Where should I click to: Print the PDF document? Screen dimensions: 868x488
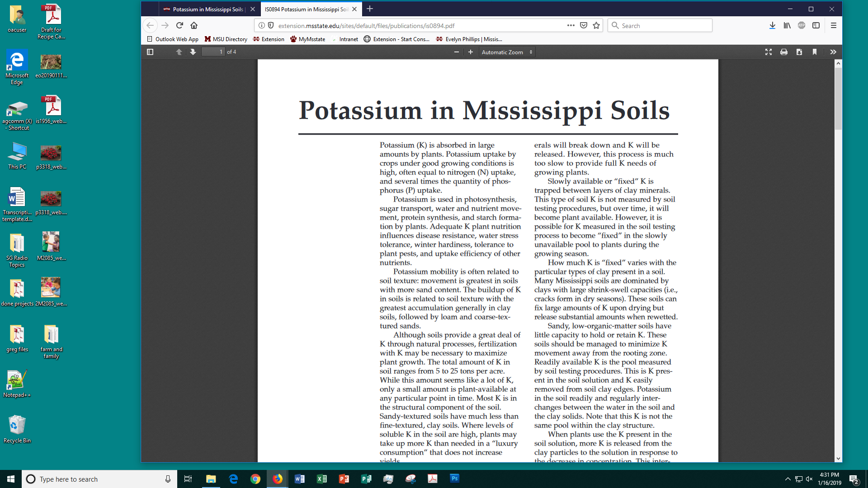784,52
